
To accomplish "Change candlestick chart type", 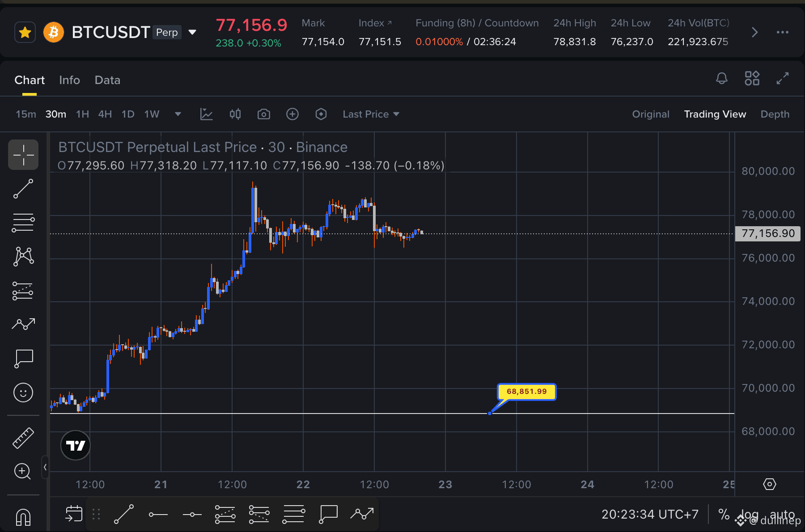I will (x=235, y=114).
